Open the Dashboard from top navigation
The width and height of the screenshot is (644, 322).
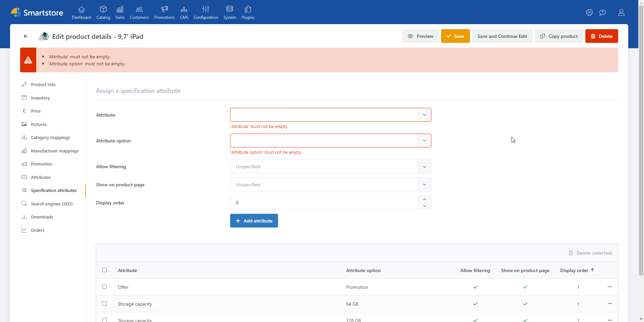coord(81,12)
